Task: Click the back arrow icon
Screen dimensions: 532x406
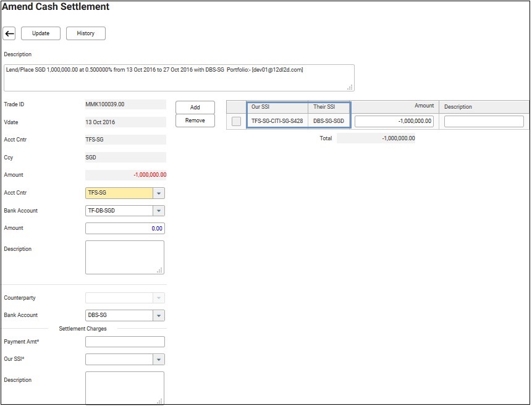Action: click(9, 33)
